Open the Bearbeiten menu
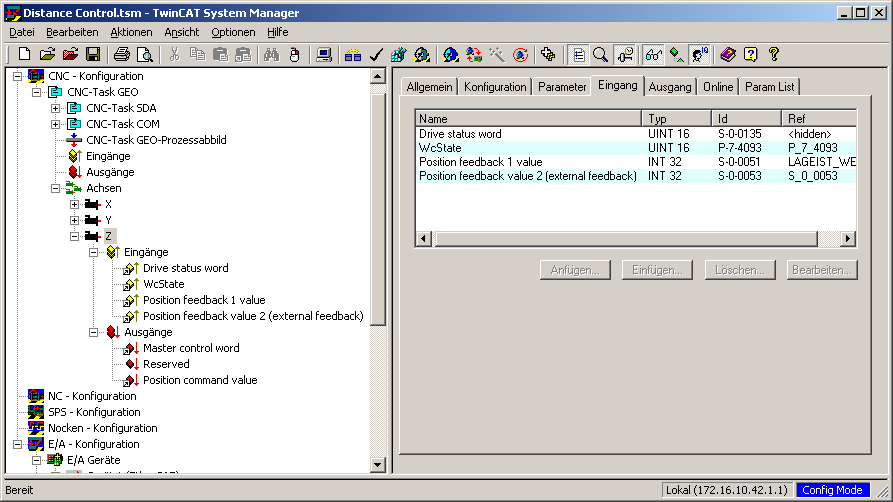The height and width of the screenshot is (502, 893). coord(72,32)
